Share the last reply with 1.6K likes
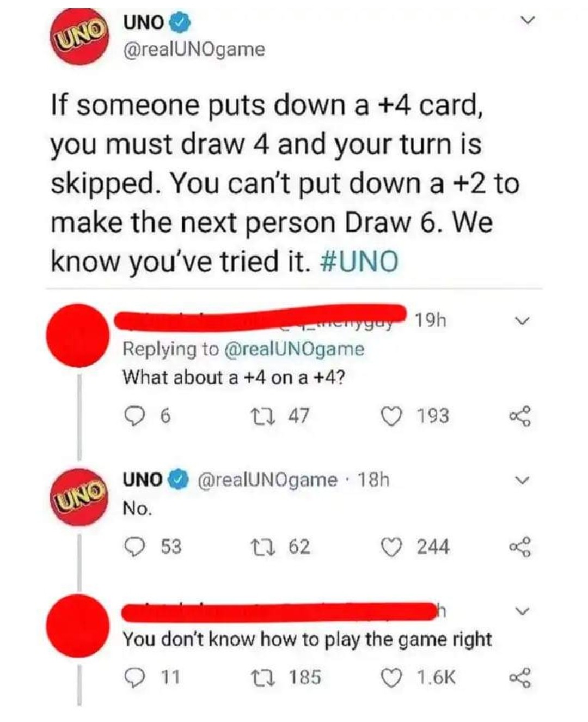Viewport: 588px width, 722px height. [x=519, y=678]
